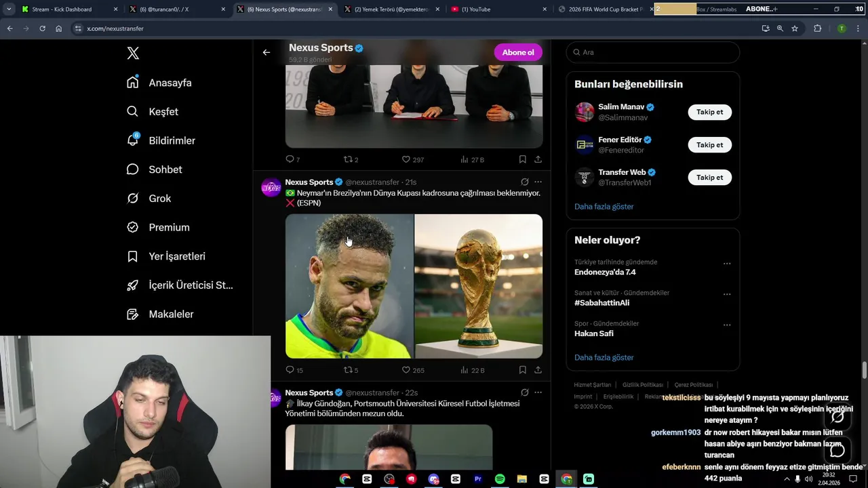Follow Salim Manav with Takip et
Viewport: 868px width, 488px height.
709,112
